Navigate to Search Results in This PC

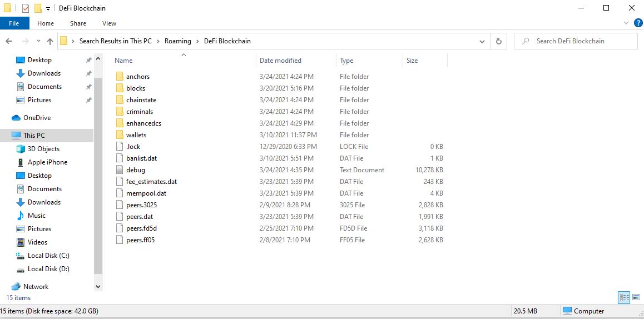point(116,41)
